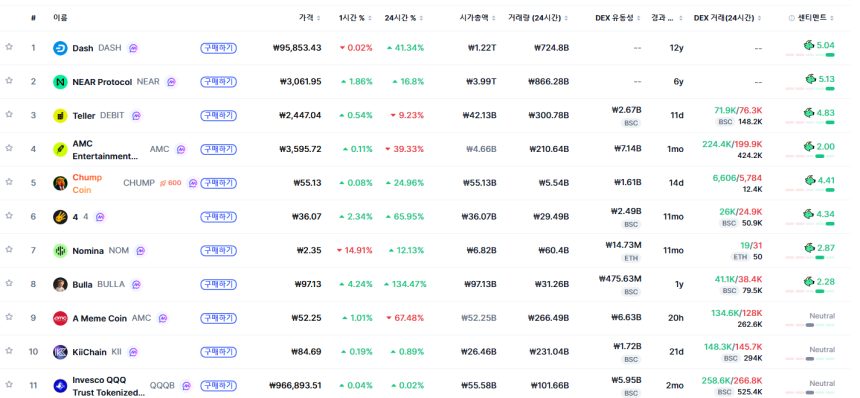Screen dimensions: 860x398
Task: Click 구매하기 button for KiiChain
Action: click(x=218, y=352)
